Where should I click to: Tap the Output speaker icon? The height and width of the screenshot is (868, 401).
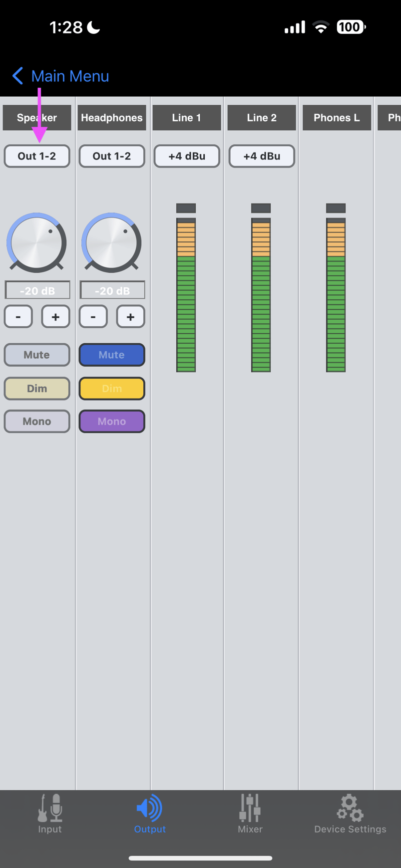pyautogui.click(x=149, y=808)
